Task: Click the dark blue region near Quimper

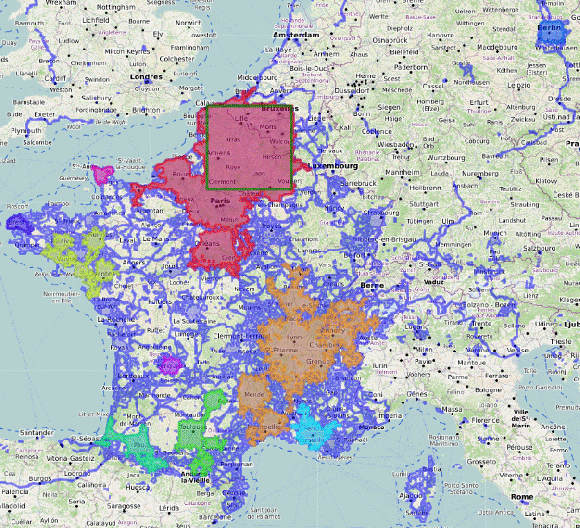Action: click(19, 224)
